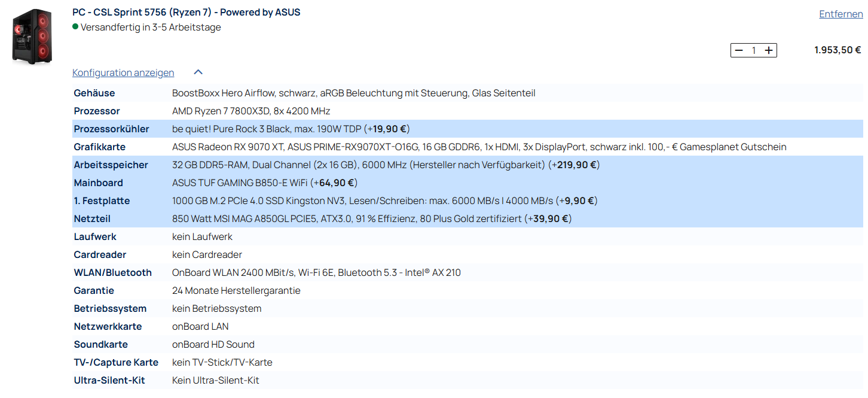Click the Entfernen link
The image size is (868, 398).
point(841,14)
